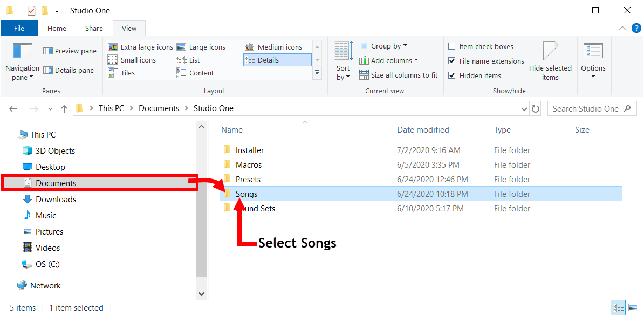644x316 pixels.
Task: Go up one folder level
Action: tap(64, 109)
